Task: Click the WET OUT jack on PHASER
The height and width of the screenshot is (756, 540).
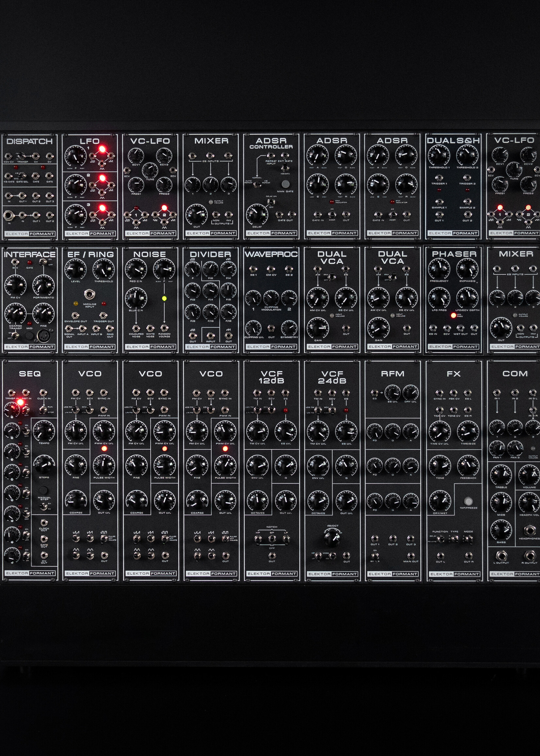Action: coord(460,328)
